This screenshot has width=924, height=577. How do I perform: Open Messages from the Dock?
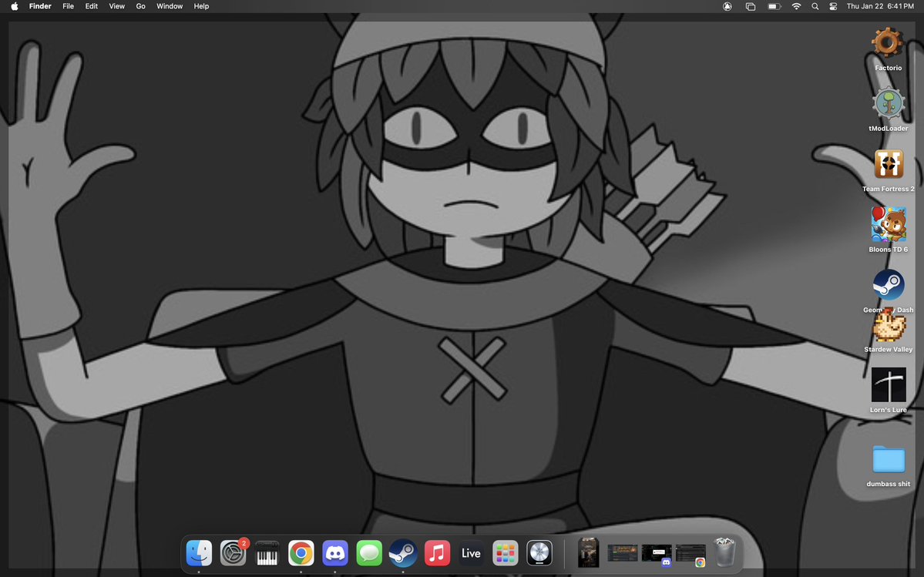(x=369, y=553)
